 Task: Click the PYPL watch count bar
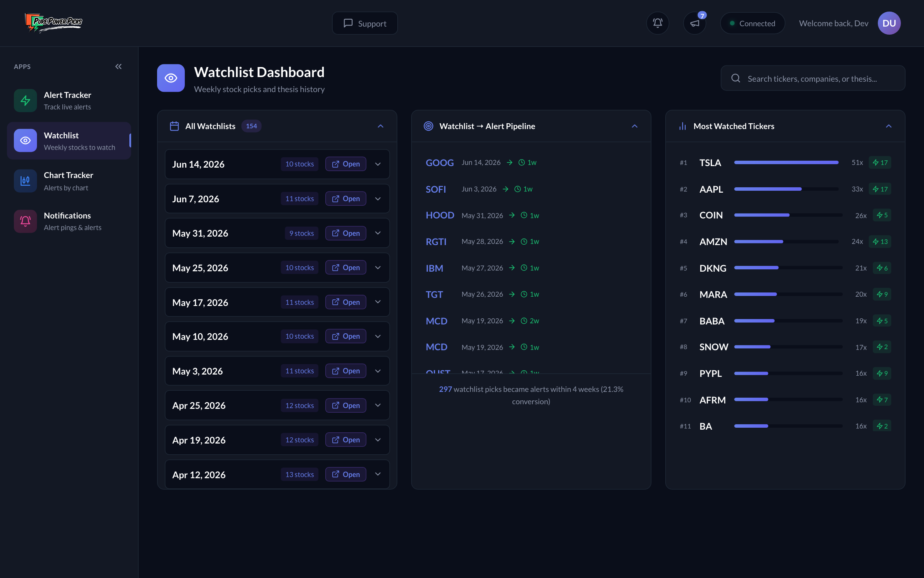788,373
